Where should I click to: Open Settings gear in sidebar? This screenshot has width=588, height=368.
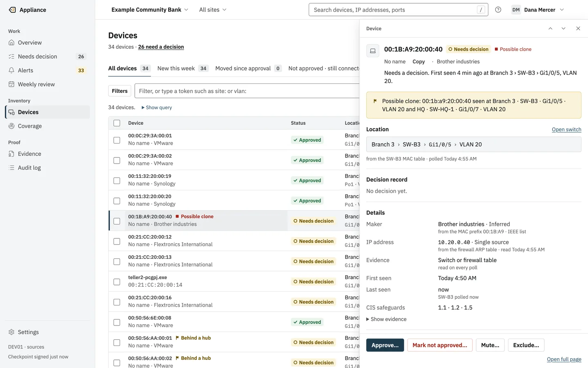11,332
